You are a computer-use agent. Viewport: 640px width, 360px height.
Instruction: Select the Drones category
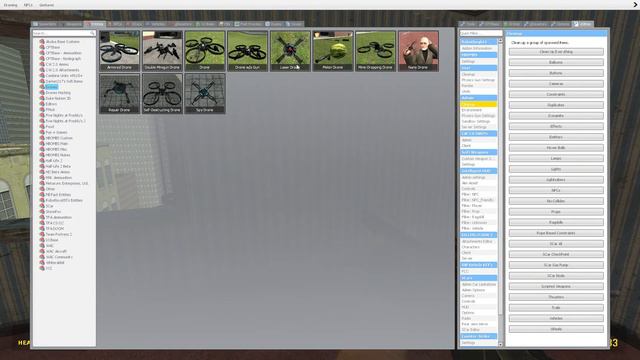[51, 87]
